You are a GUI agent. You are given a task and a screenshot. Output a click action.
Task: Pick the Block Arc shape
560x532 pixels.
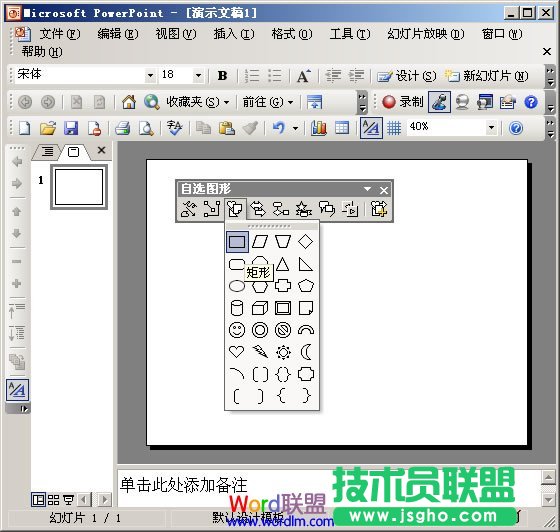(x=306, y=330)
